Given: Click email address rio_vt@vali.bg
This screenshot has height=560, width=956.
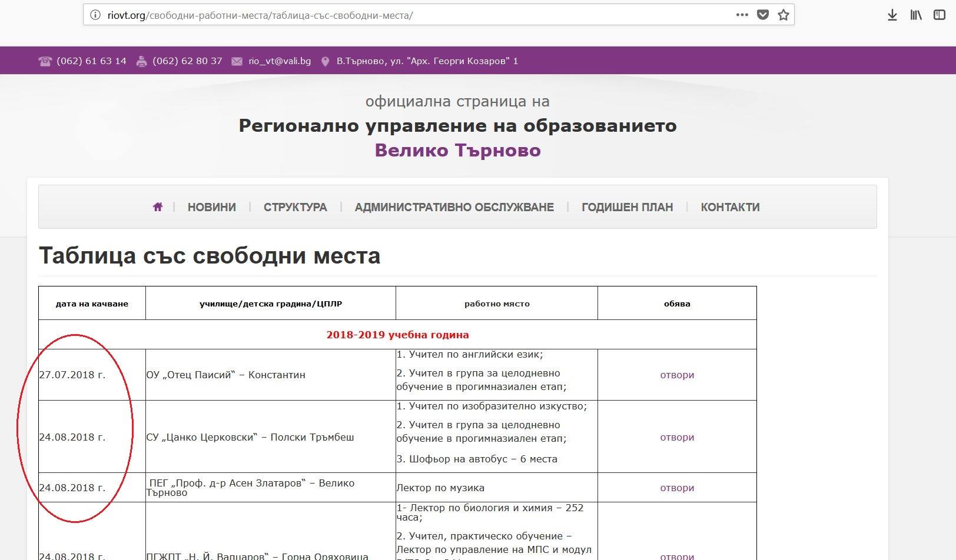Looking at the screenshot, I should click(x=280, y=61).
